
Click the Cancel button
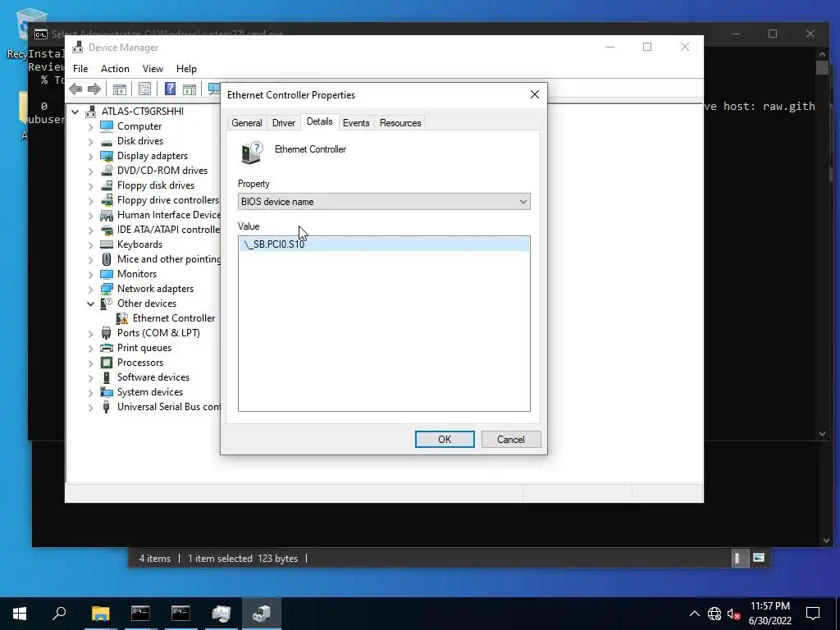[511, 440]
